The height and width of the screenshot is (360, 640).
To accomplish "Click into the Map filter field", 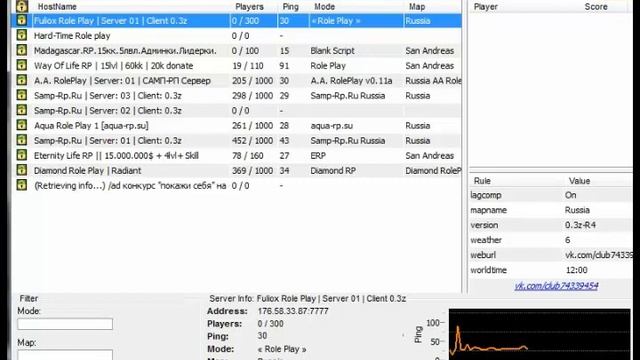I will pyautogui.click(x=65, y=355).
